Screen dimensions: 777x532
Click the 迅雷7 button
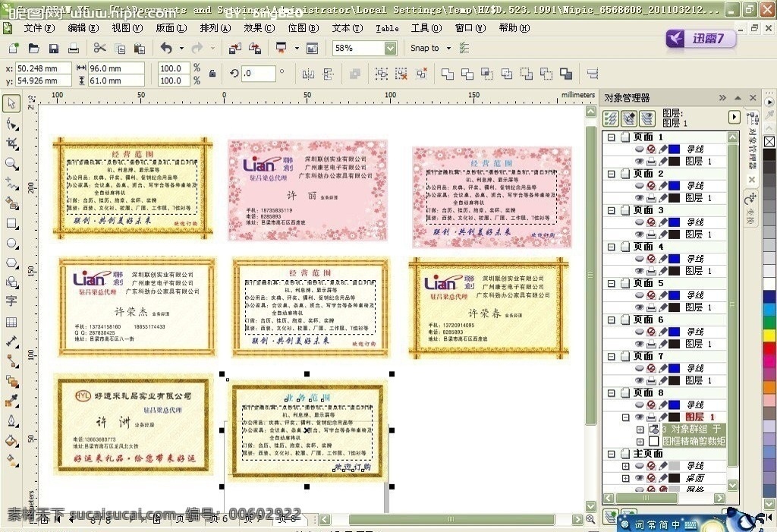coord(701,39)
